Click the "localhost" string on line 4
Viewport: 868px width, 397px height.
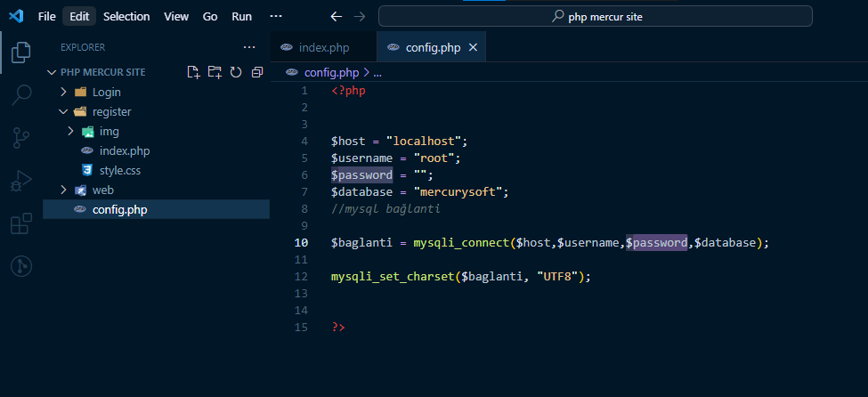coord(424,142)
